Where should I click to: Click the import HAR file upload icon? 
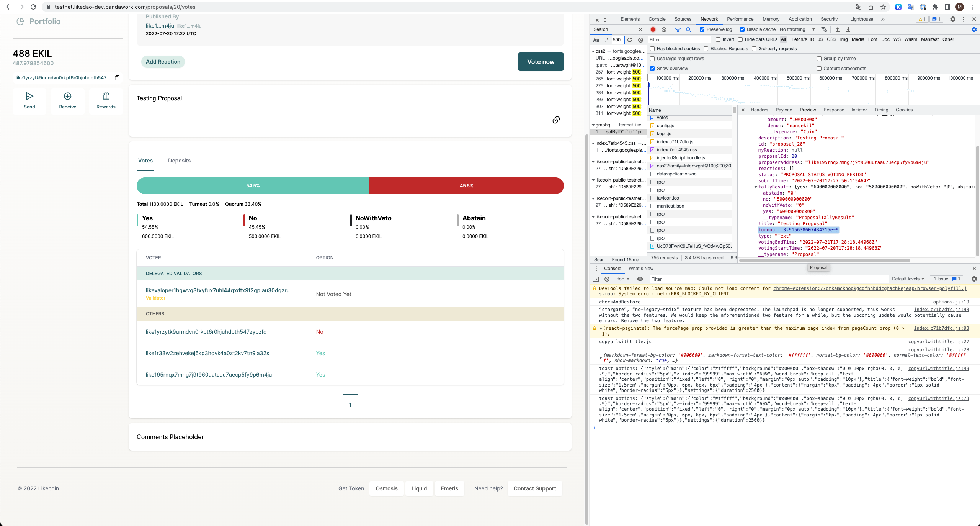(837, 29)
